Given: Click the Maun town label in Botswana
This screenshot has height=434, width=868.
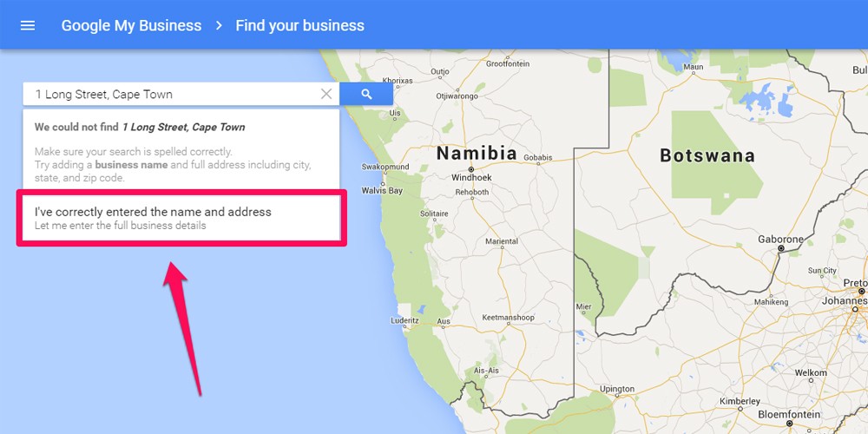Looking at the screenshot, I should point(694,67).
